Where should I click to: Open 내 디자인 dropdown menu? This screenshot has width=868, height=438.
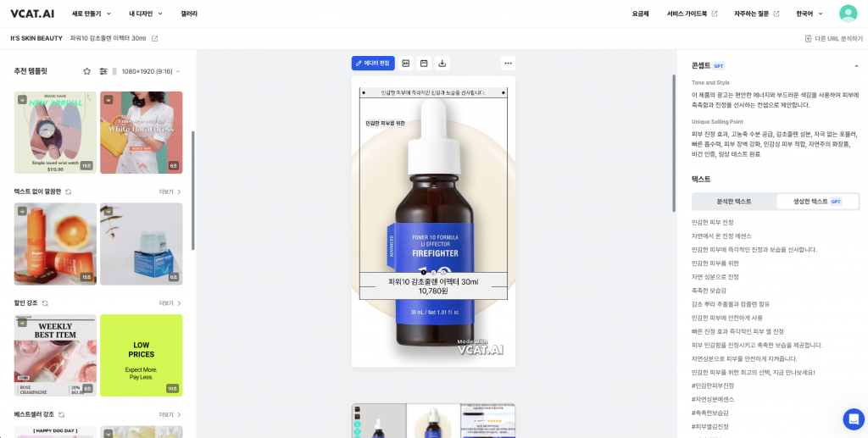click(146, 14)
